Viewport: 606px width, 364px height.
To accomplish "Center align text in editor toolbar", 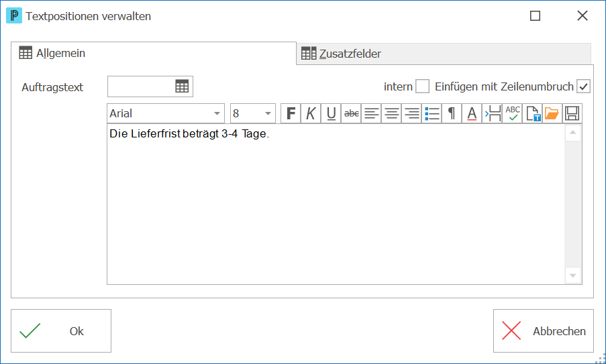I will pyautogui.click(x=391, y=113).
